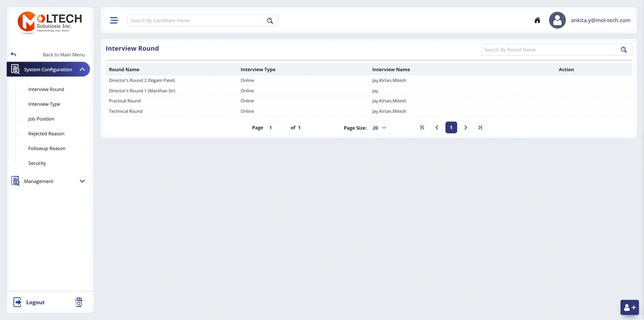This screenshot has width=644, height=320.
Task: Open the Page Size dropdown
Action: [x=380, y=128]
